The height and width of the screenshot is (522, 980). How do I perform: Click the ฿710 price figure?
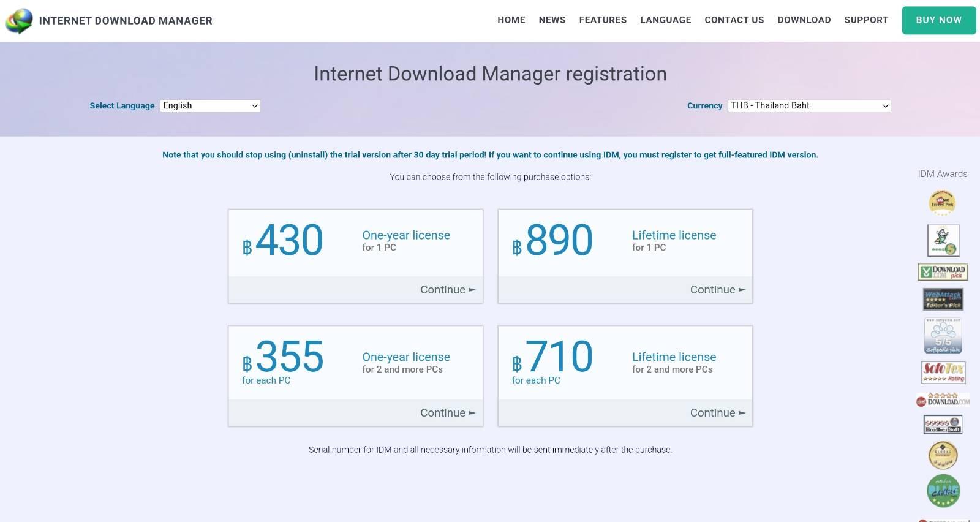pos(552,357)
